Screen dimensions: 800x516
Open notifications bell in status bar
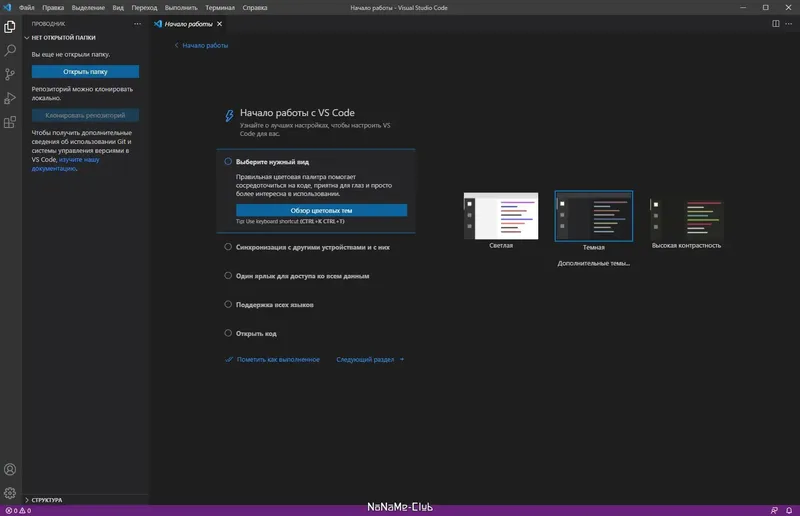pyautogui.click(x=789, y=510)
